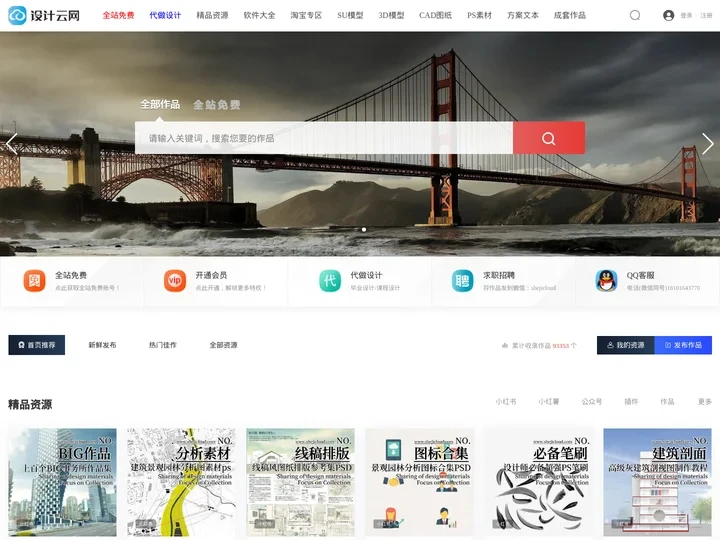Click the 全站免费 quick-link title

71,275
